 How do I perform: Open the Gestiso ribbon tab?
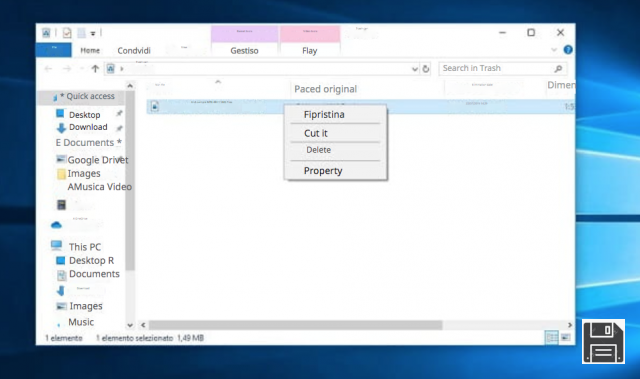point(244,51)
